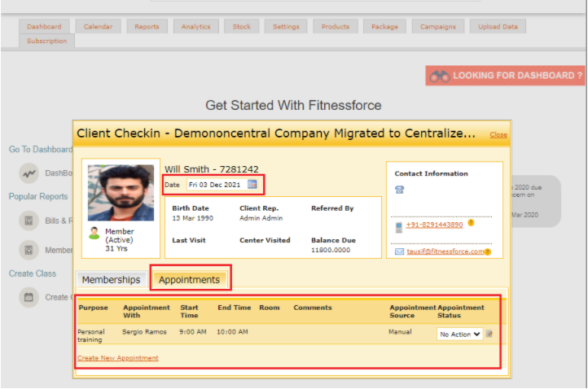588x389 pixels.
Task: Click the Close link on checkin dialog
Action: point(498,134)
